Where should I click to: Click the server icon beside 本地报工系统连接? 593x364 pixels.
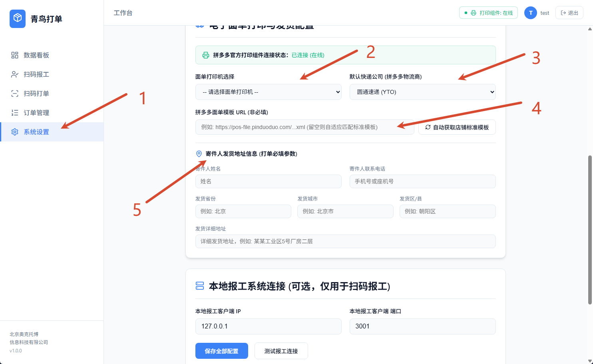(x=200, y=286)
